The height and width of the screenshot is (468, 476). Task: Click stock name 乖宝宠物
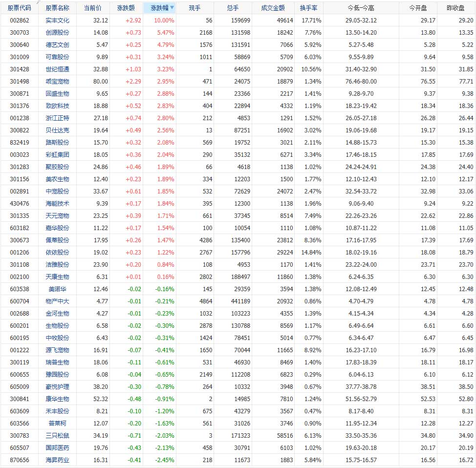point(57,81)
